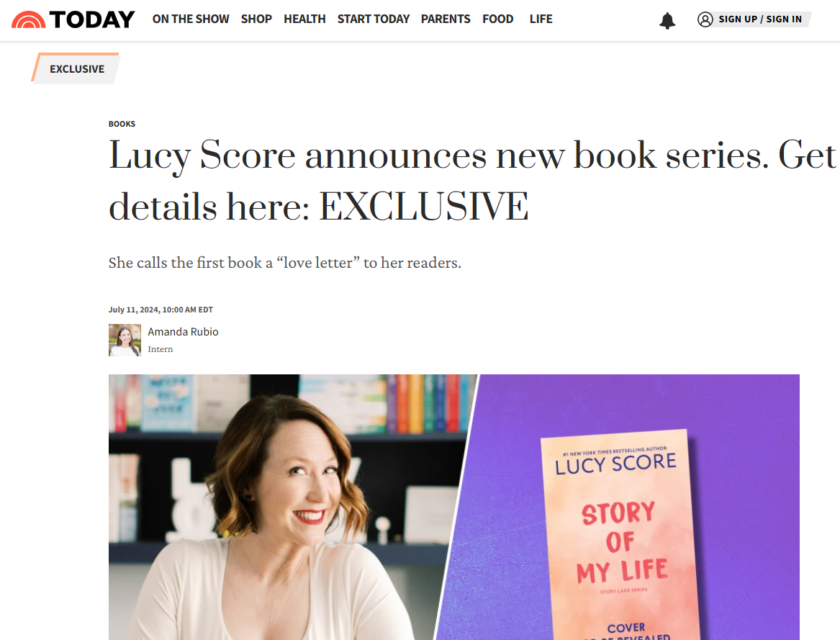Open Amanda Rubio's author link
The height and width of the screenshot is (640, 840).
[x=183, y=332]
